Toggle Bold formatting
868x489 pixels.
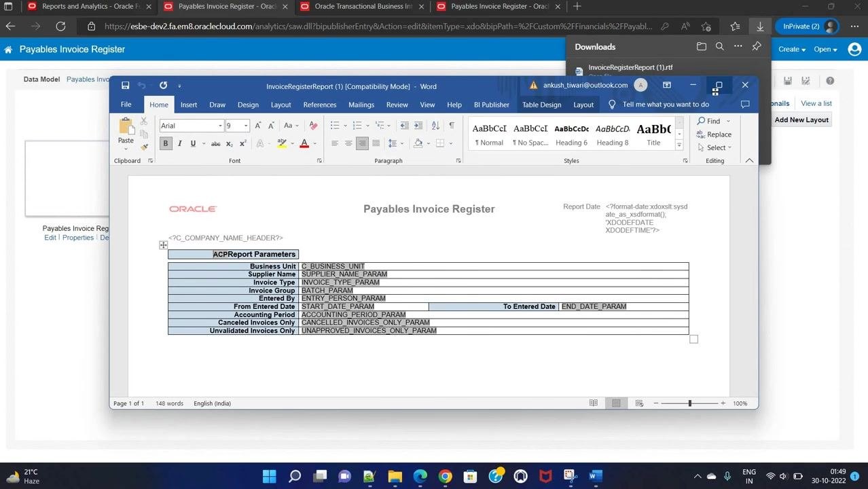[165, 143]
